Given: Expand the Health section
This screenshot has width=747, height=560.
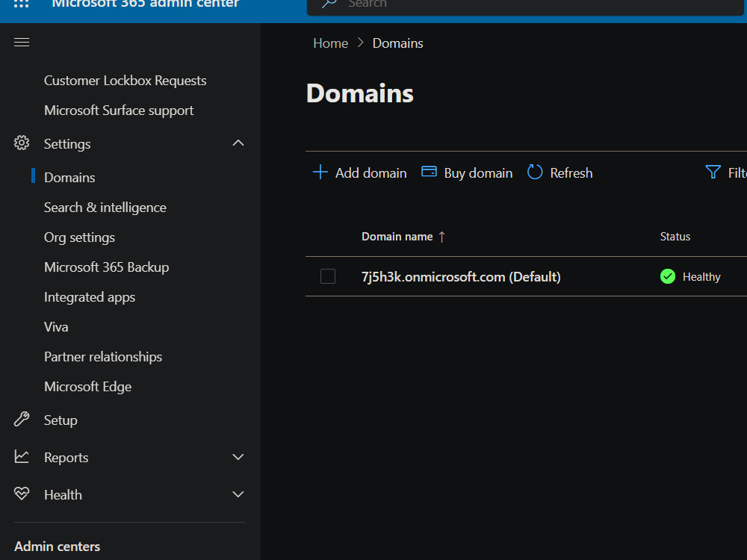Looking at the screenshot, I should (238, 494).
